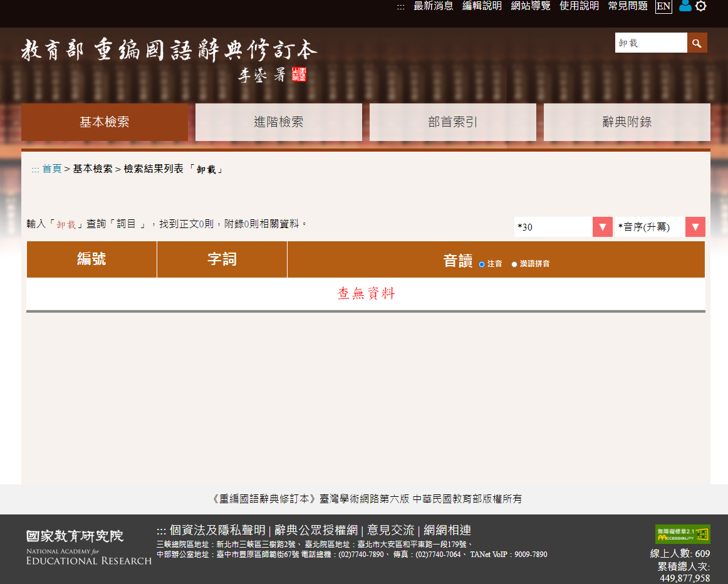Click the footer ::: accessibility anchor
728x584 pixels.
[161, 531]
